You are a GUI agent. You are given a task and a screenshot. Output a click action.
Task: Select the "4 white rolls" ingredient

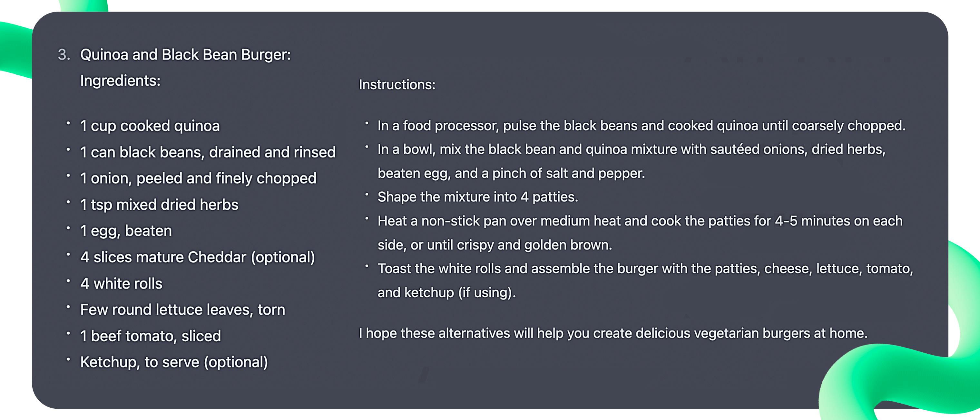click(x=121, y=283)
